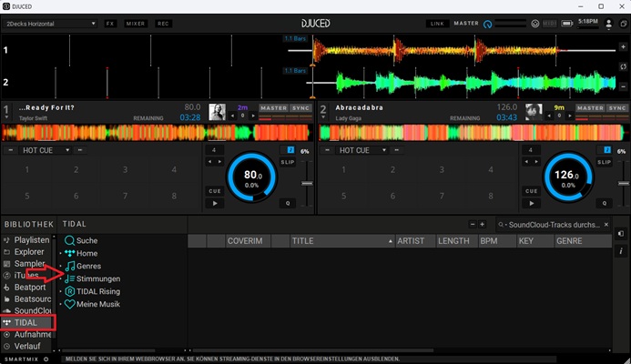
Task: Toggle deck 2 key lock note icon
Action: 607,150
